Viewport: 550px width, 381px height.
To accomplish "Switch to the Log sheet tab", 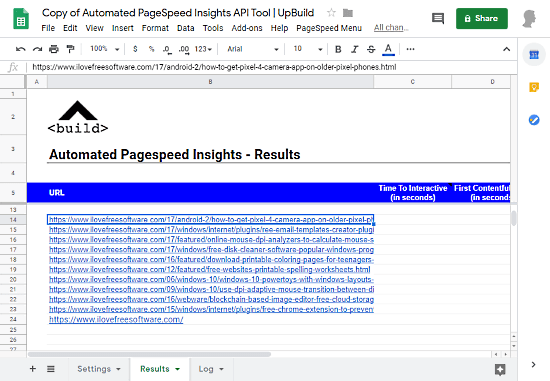I will [x=206, y=369].
